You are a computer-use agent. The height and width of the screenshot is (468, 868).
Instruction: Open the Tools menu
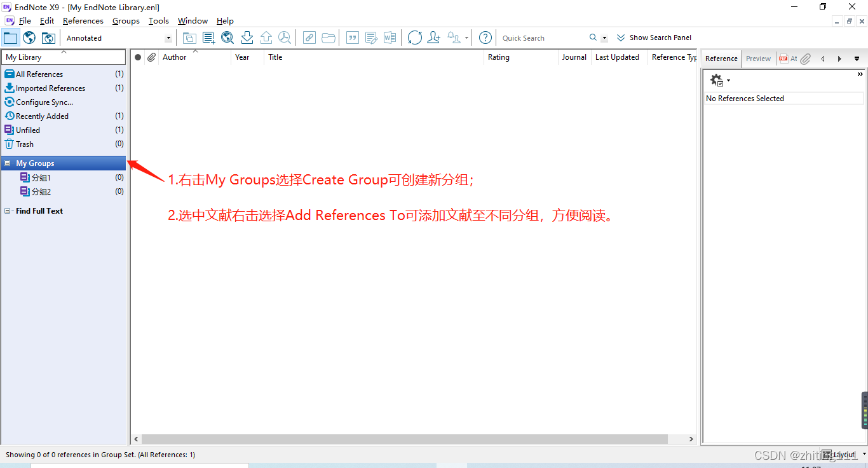[x=159, y=20]
